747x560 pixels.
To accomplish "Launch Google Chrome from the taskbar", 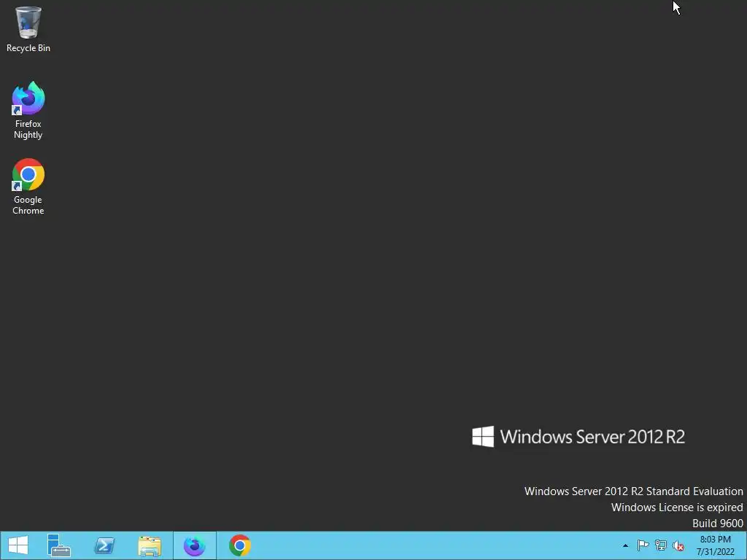I will point(239,545).
